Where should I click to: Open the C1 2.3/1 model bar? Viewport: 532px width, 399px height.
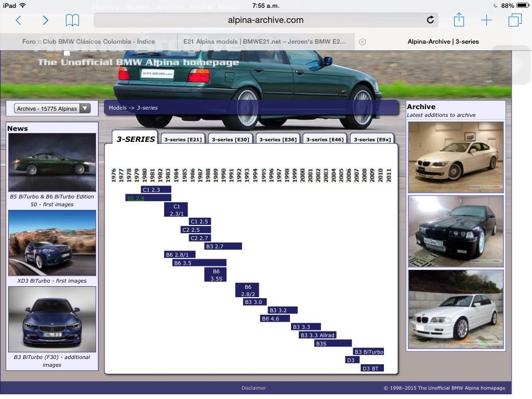pyautogui.click(x=176, y=210)
